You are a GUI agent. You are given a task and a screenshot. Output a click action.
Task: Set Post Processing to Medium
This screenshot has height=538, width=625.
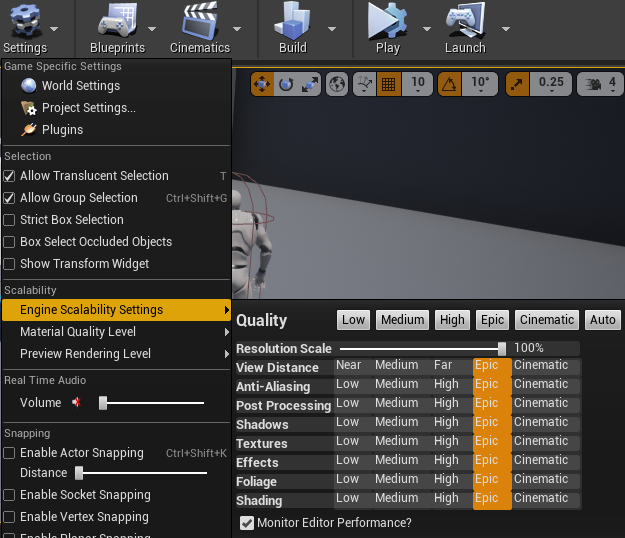click(402, 403)
